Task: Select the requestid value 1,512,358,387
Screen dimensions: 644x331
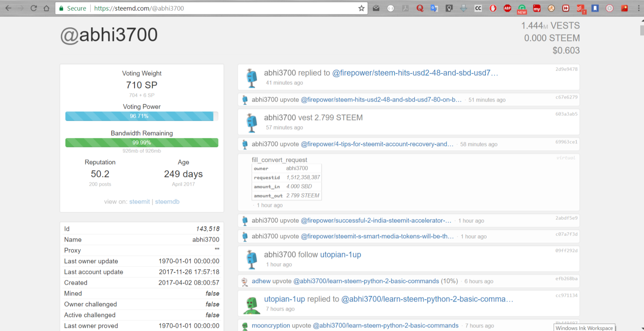Action: pyautogui.click(x=303, y=177)
